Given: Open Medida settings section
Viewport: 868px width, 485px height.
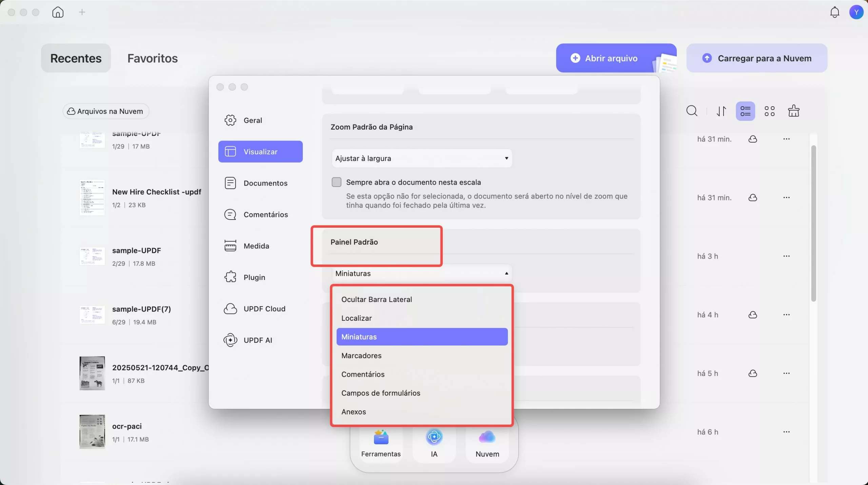Looking at the screenshot, I should coord(260,246).
